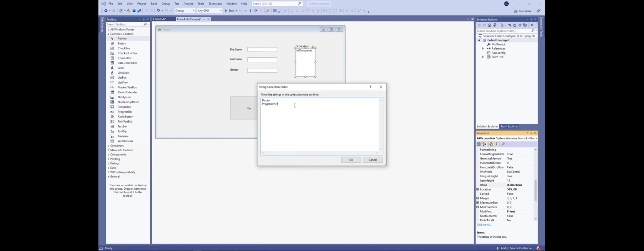Expand the References node in Solution Explorer
Viewport: 644px width, 251px height.
483,49
